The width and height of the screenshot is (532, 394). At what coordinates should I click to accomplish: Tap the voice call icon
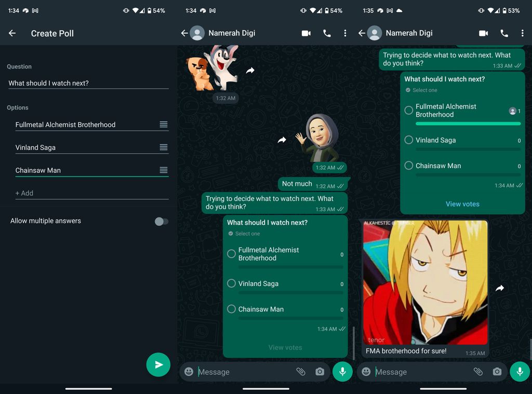pos(504,33)
